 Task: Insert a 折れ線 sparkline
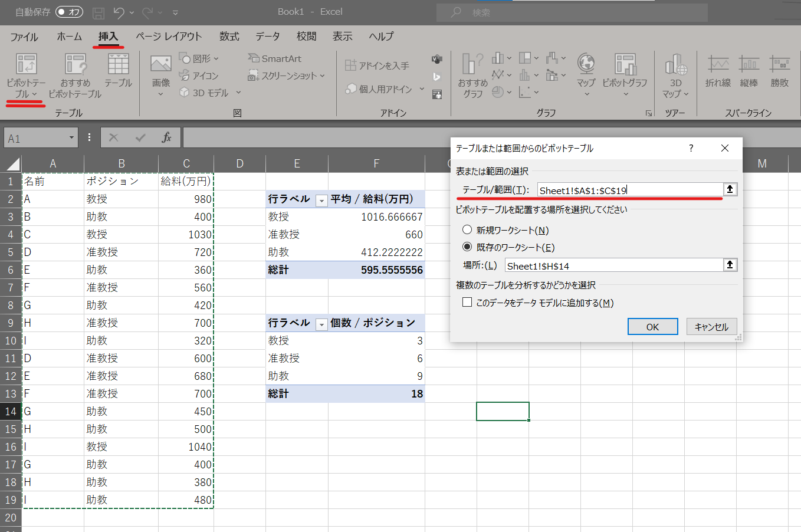[x=718, y=71]
